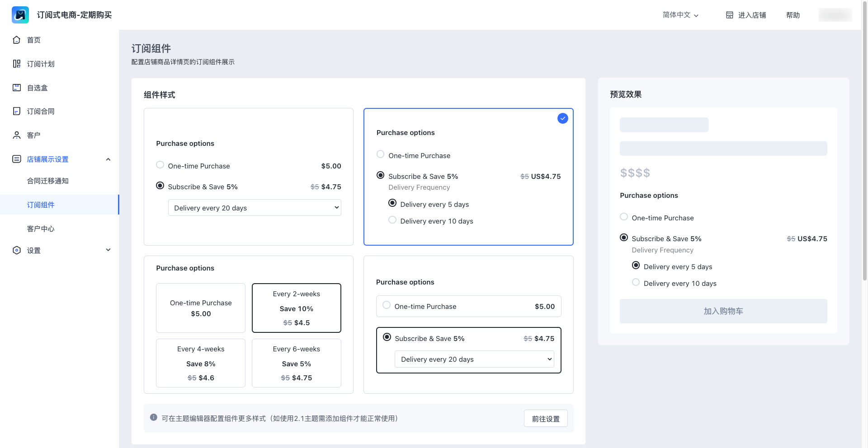
Task: Open the 订阅计划 sidebar icon
Action: 17,64
